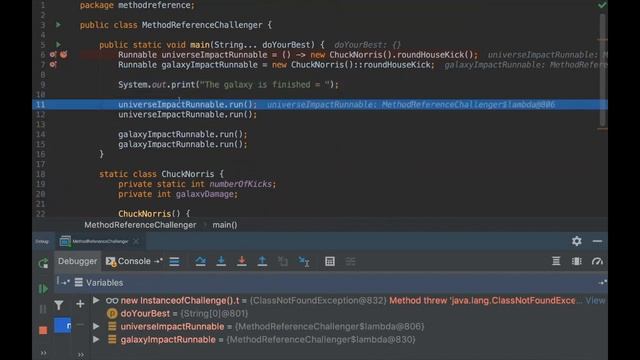Click the editor vertical scrollbar

coord(602,69)
